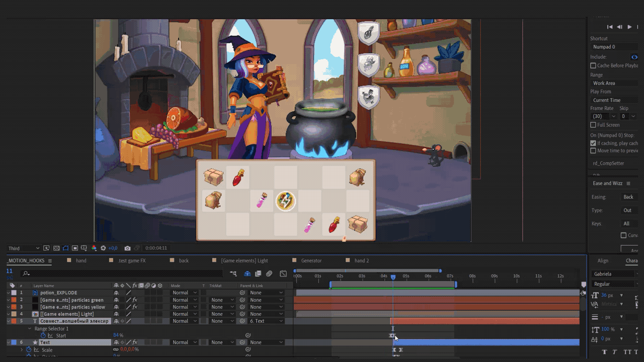Open the Align panel tab
Viewport: 644px width, 362px height.
[x=603, y=260]
